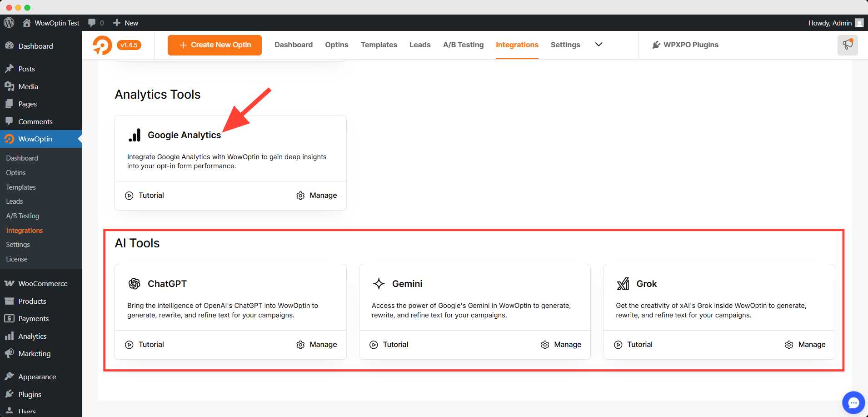Open Pages in the sidebar
Screen dimensions: 868x417
pos(41,104)
